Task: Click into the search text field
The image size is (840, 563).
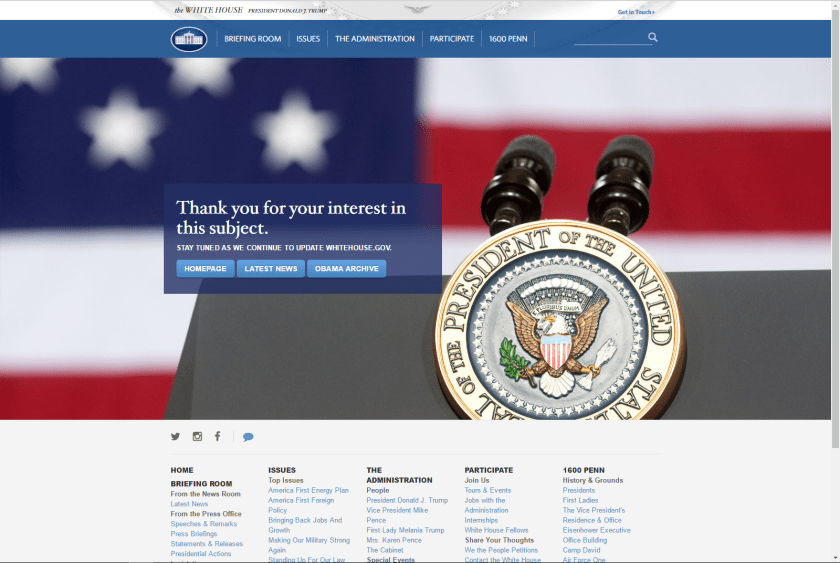Action: click(x=610, y=38)
